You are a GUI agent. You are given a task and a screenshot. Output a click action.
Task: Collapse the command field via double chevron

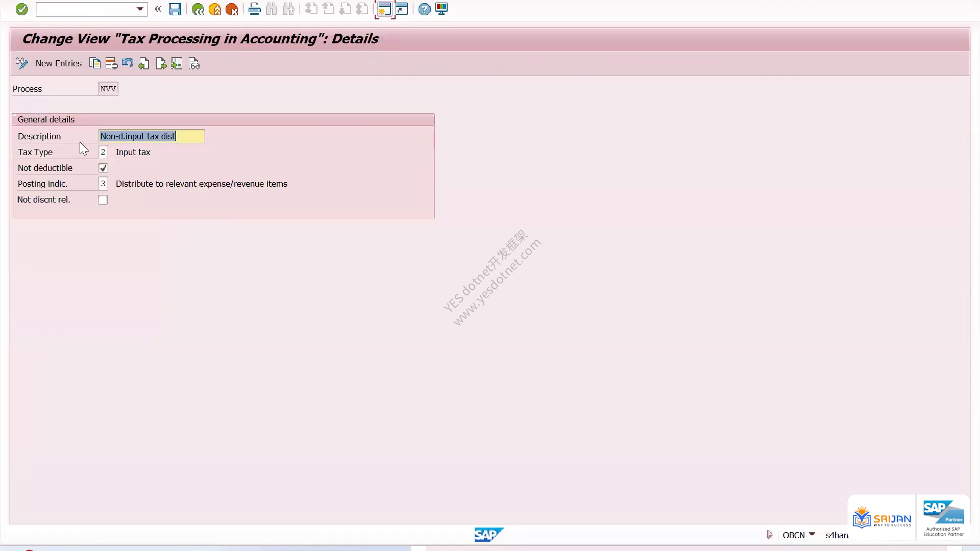(158, 9)
